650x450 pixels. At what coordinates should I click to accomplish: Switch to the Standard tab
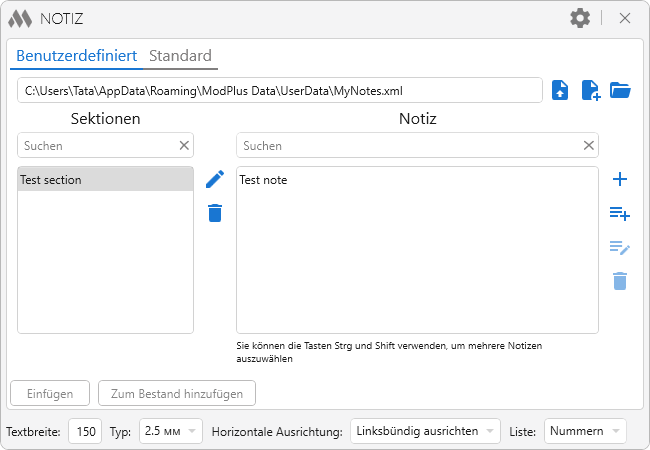pyautogui.click(x=180, y=56)
